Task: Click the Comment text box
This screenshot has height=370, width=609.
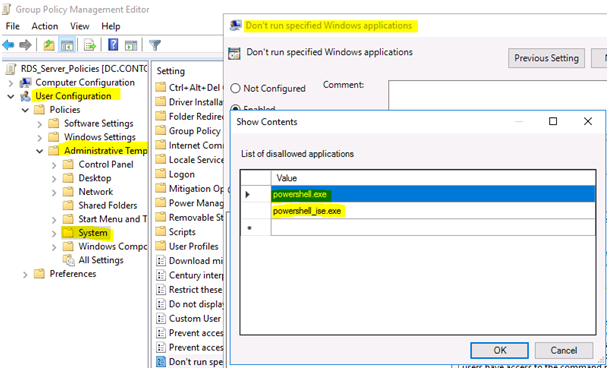Action: [498, 95]
